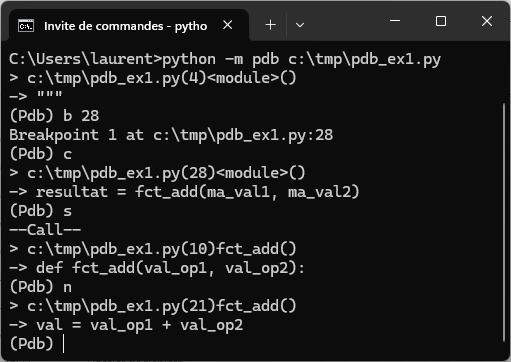Viewport: 511px width, 362px height.
Task: Click the Breakpoint 1 at c:\tmp\pdb_ex1.py:28 line
Action: 171,135
